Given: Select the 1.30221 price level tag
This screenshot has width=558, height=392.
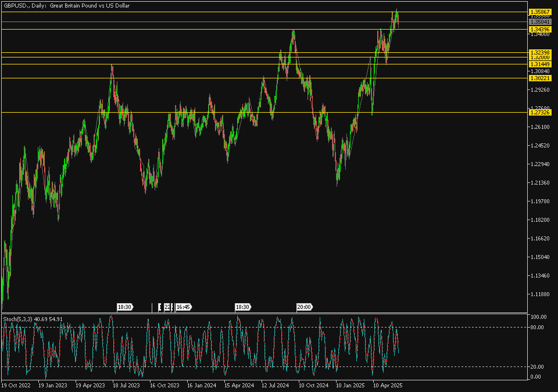Looking at the screenshot, I should pos(540,78).
